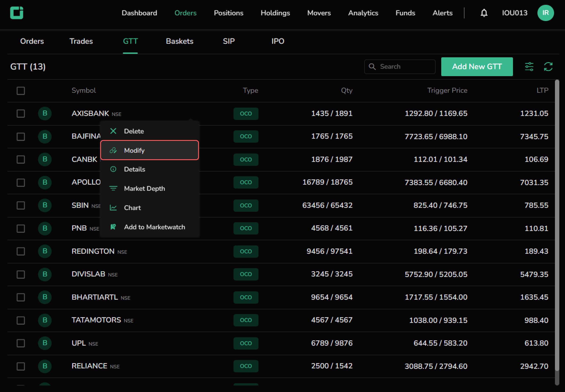Screen dimensions: 565x392
Task: Click the B badge for BHARTIARTL
Action: pyautogui.click(x=45, y=297)
